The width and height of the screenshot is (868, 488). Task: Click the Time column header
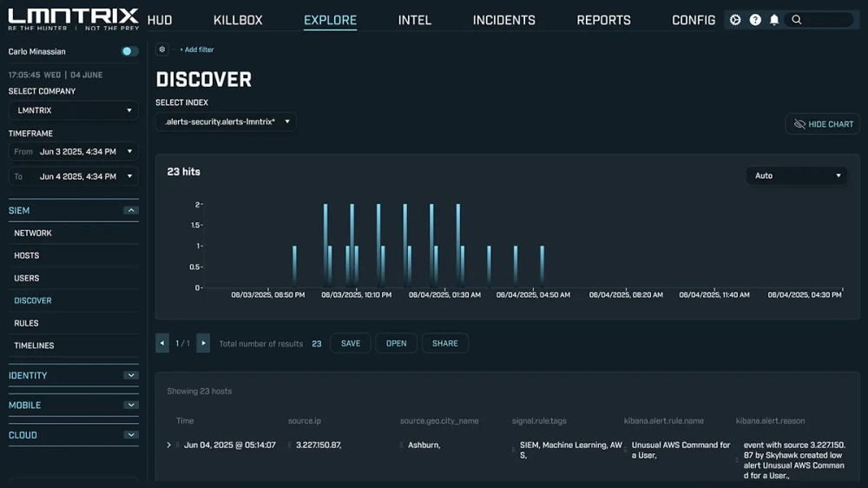(185, 421)
